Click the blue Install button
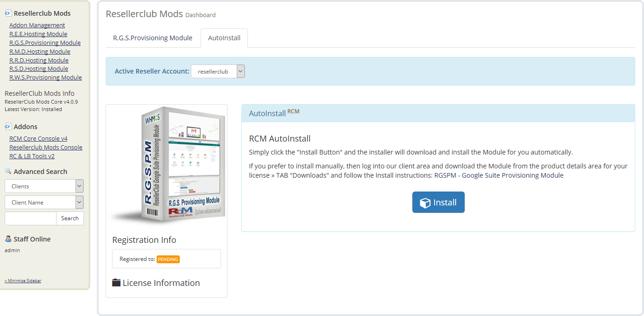This screenshot has height=316, width=644. [x=438, y=202]
